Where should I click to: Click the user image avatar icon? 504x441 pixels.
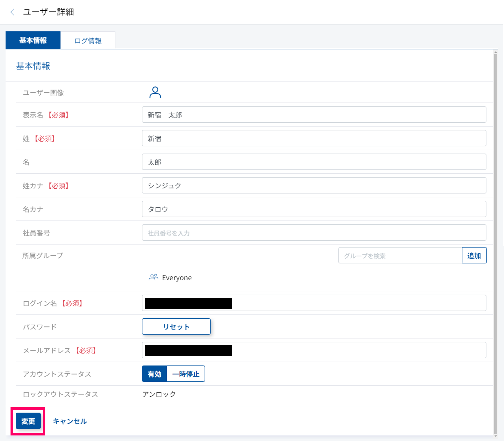click(155, 92)
